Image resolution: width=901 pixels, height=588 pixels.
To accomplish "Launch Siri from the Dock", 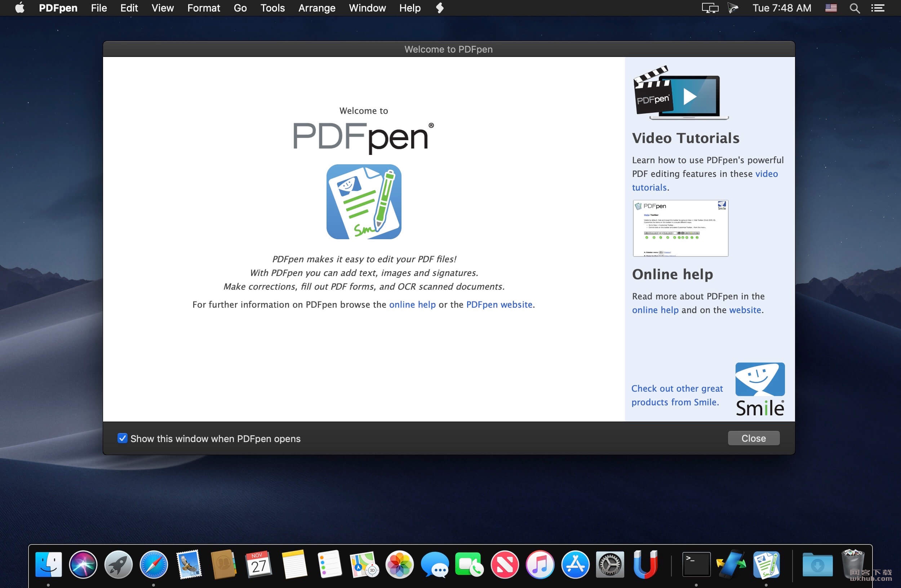I will [x=83, y=565].
